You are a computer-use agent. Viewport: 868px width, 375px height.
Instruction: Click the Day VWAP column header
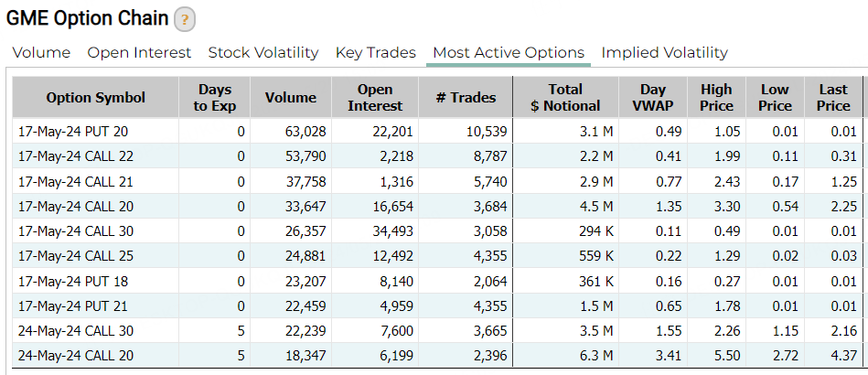653,98
